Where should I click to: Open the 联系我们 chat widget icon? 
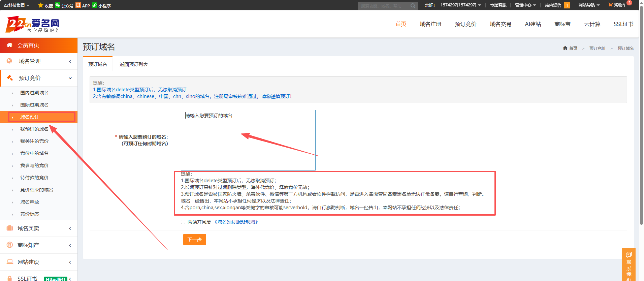[629, 254]
